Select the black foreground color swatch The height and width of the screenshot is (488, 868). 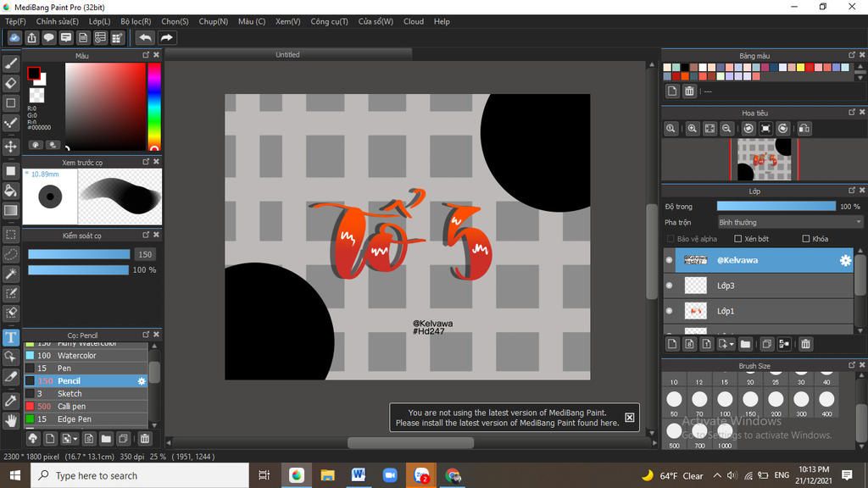click(x=33, y=73)
